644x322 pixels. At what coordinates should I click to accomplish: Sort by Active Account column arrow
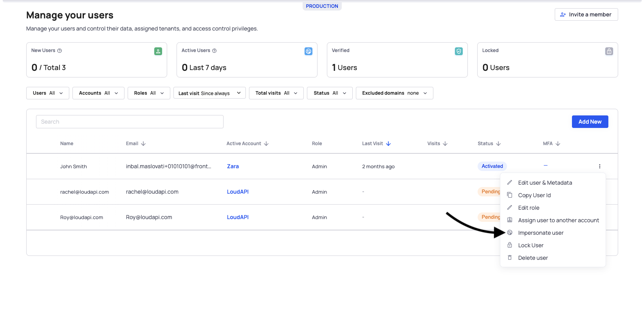pos(266,144)
